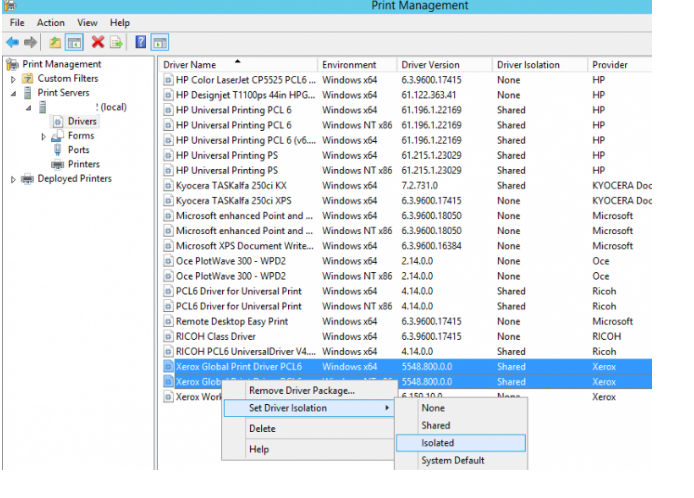Toggle the Show/Hide Action Pane icon

click(x=160, y=42)
